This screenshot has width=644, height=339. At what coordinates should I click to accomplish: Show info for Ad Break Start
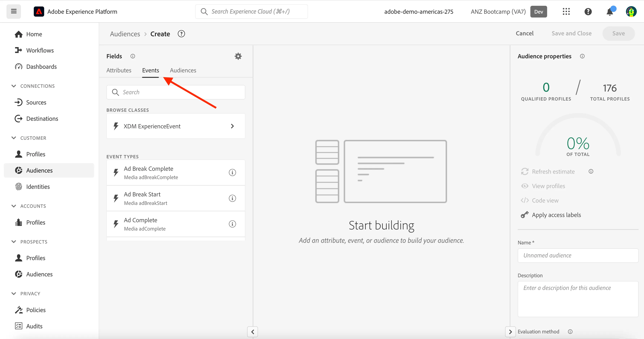coord(232,198)
